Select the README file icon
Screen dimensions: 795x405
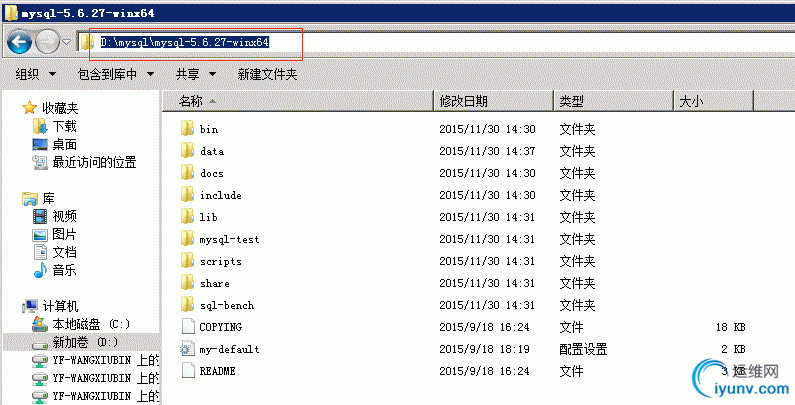coord(188,371)
